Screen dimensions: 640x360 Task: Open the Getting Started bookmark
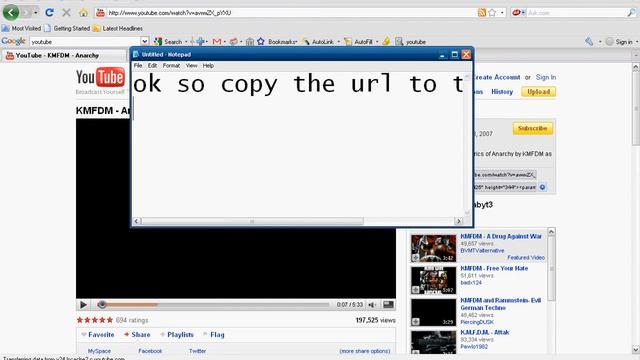(67, 28)
